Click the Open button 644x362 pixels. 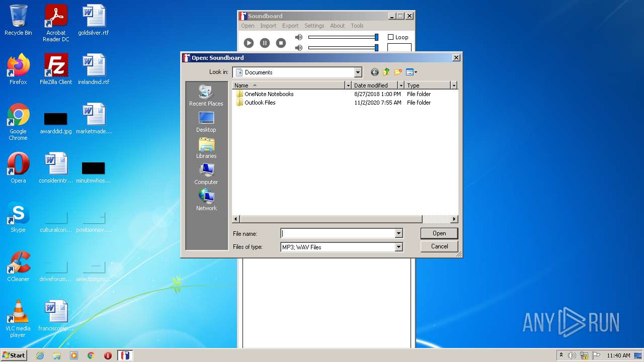click(x=439, y=233)
